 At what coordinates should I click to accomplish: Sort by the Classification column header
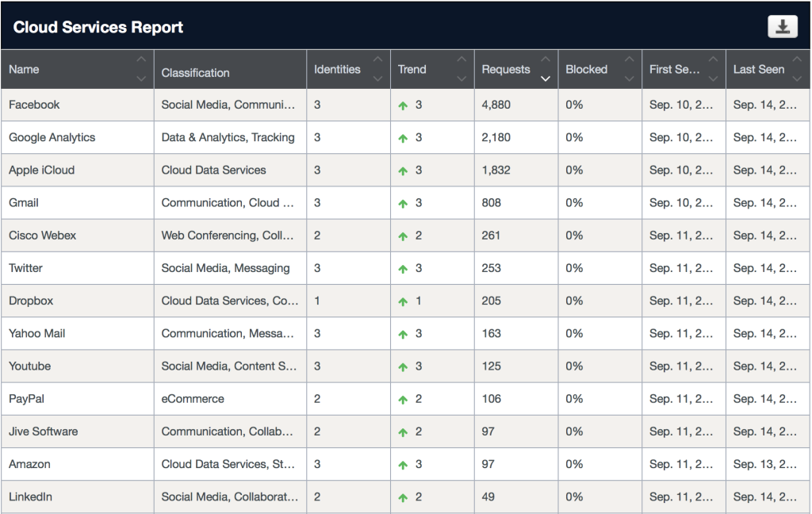tap(195, 73)
